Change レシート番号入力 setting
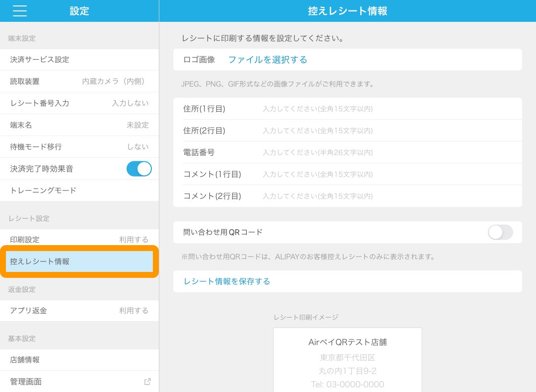The width and height of the screenshot is (536, 392). pos(79,103)
